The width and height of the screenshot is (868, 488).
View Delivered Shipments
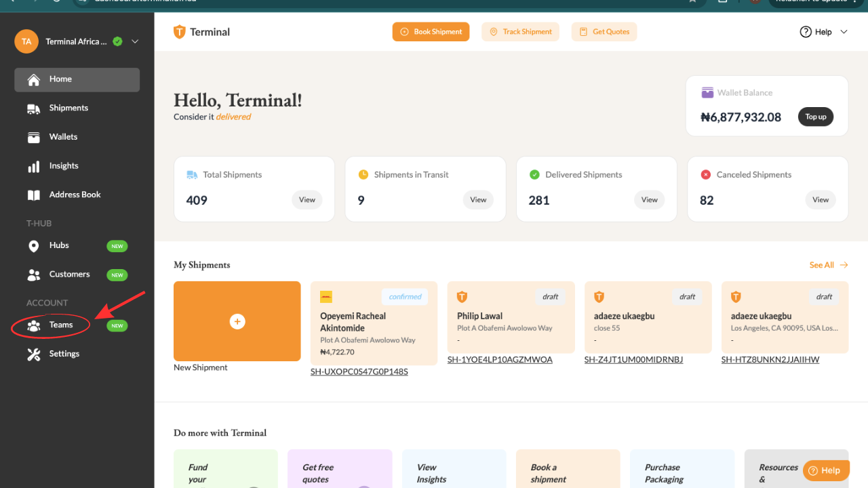click(650, 200)
